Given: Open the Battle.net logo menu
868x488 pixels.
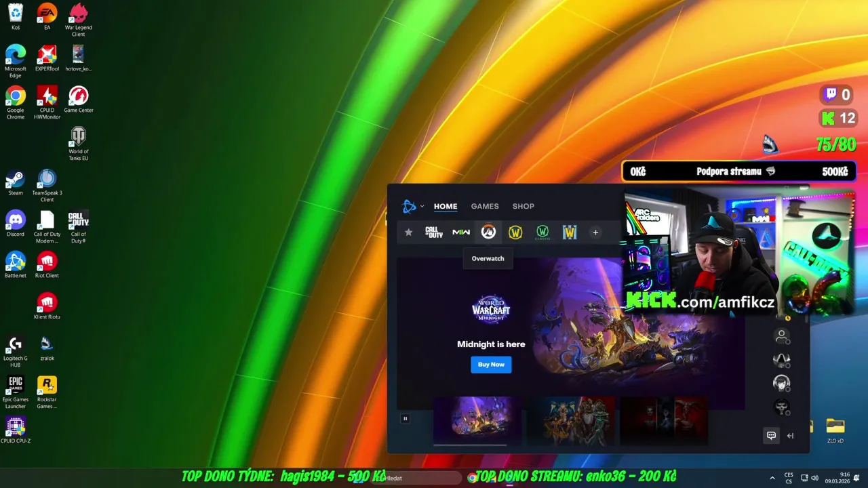Looking at the screenshot, I should click(x=412, y=206).
